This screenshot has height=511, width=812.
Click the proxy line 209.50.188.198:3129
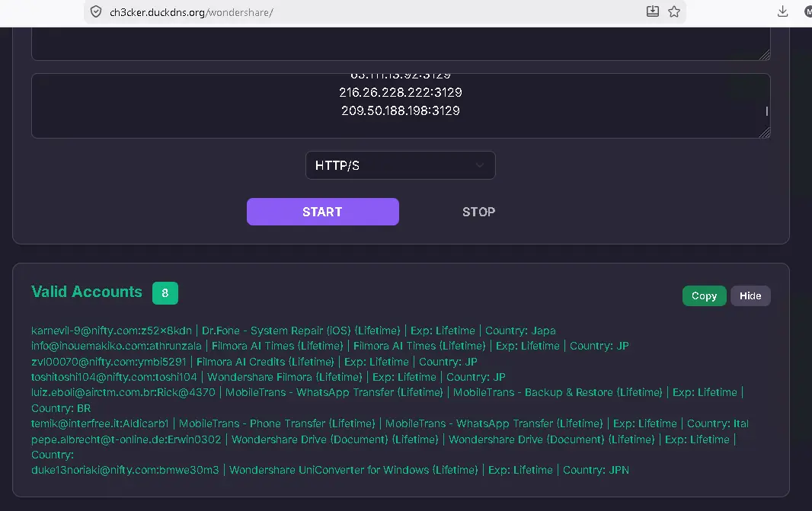click(401, 110)
